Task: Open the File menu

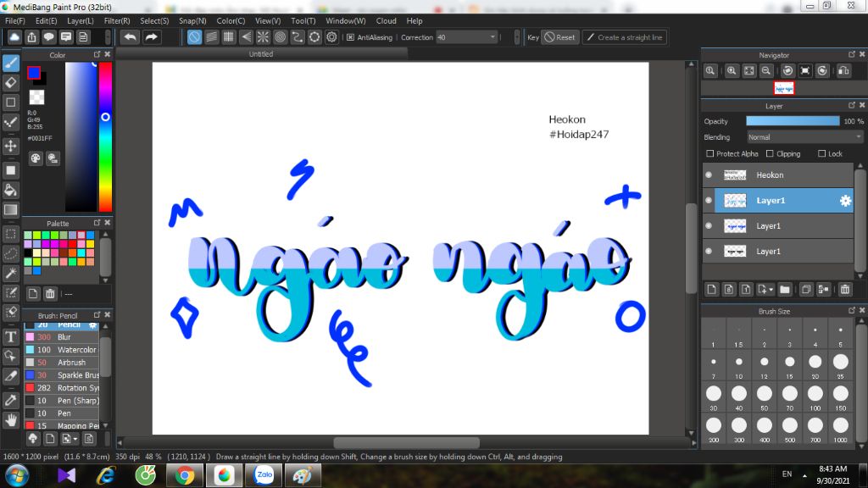Action: click(x=15, y=20)
